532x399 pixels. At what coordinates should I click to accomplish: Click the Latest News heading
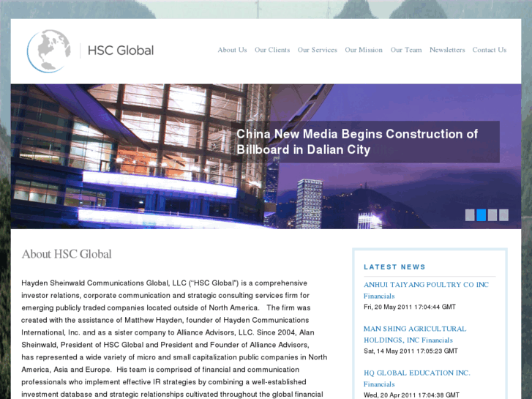394,267
